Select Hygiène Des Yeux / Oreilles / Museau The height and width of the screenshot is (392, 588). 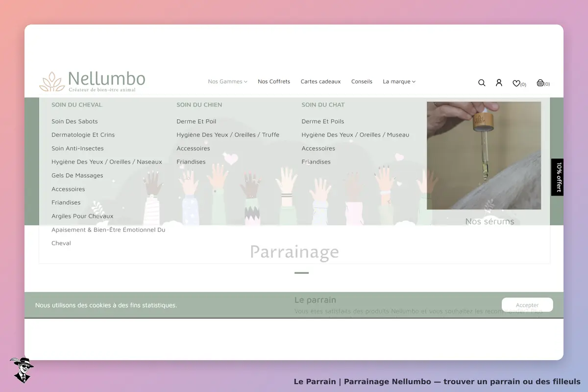(355, 135)
